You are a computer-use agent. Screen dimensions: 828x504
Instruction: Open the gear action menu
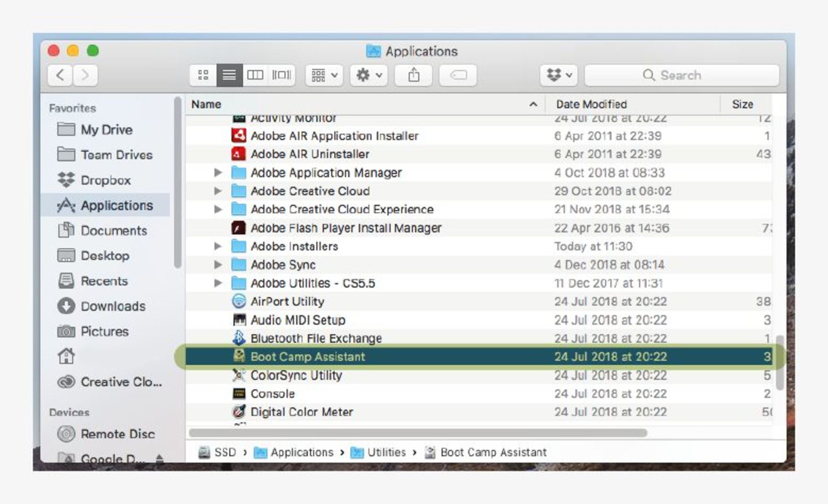tap(369, 75)
